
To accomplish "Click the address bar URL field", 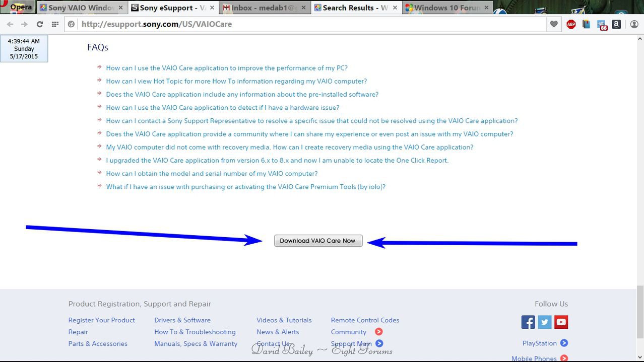I will point(302,24).
